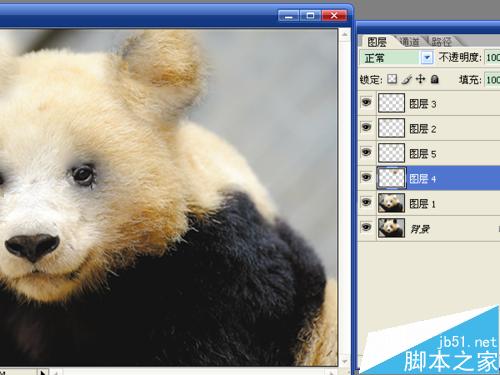Image resolution: width=500 pixels, height=375 pixels.
Task: Toggle lock image pixels brush icon
Action: [406, 79]
